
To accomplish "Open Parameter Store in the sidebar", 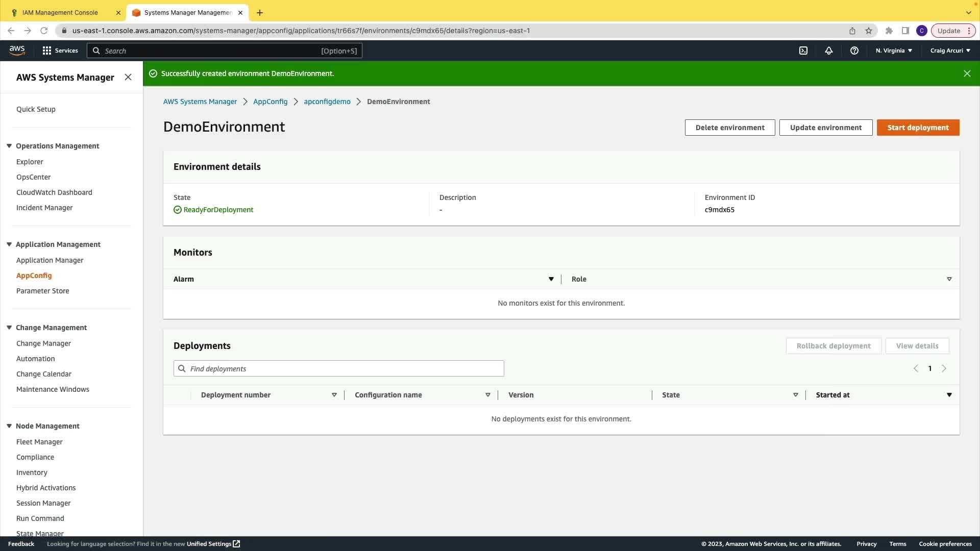I will (42, 291).
